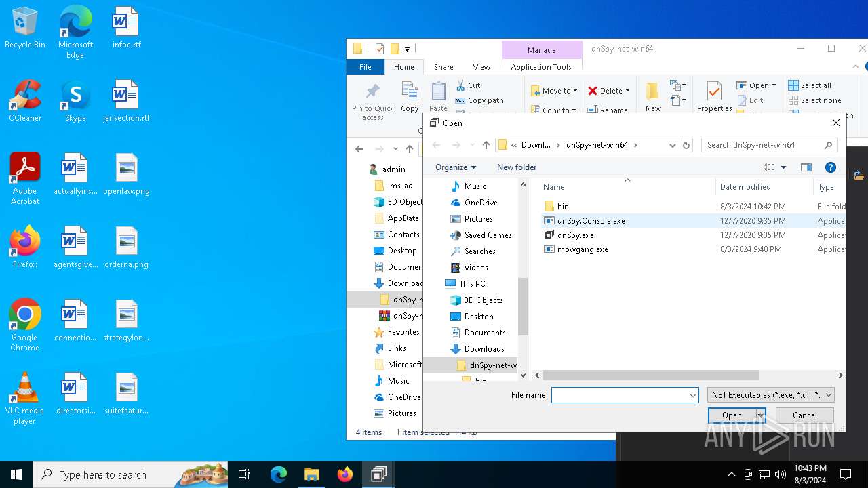868x488 pixels.
Task: Open Recycle Bin desktop icon
Action: pyautogui.click(x=25, y=28)
